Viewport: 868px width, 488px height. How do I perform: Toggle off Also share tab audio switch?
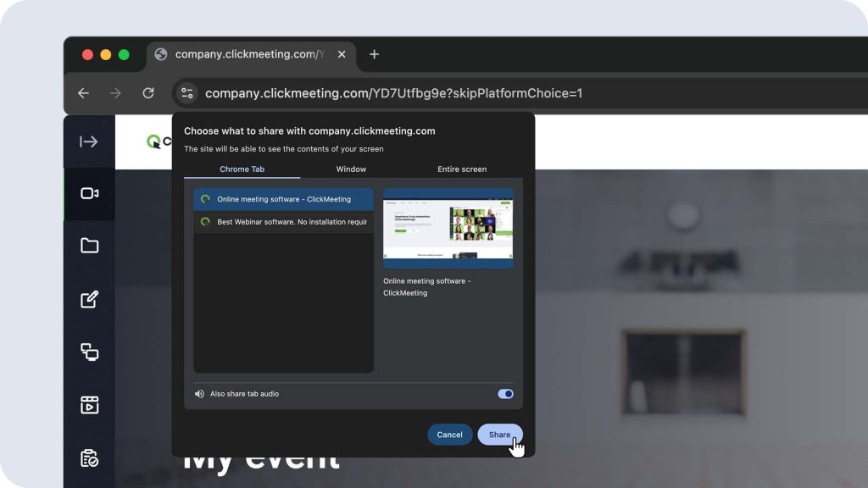[505, 394]
